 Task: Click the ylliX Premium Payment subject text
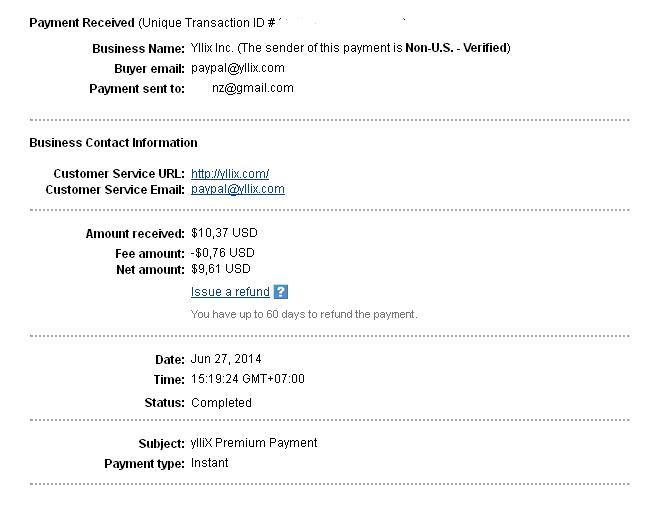pyautogui.click(x=254, y=443)
